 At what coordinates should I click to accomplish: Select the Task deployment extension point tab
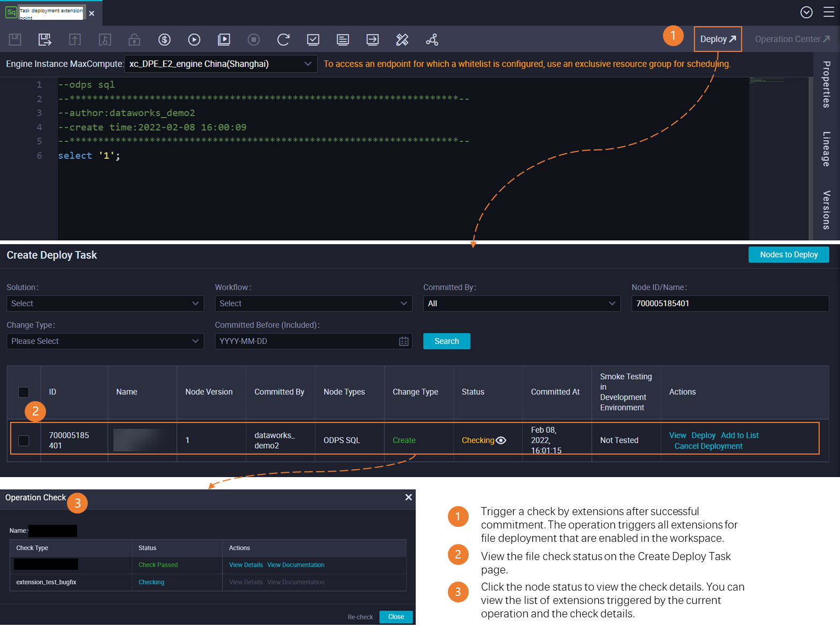coord(51,13)
